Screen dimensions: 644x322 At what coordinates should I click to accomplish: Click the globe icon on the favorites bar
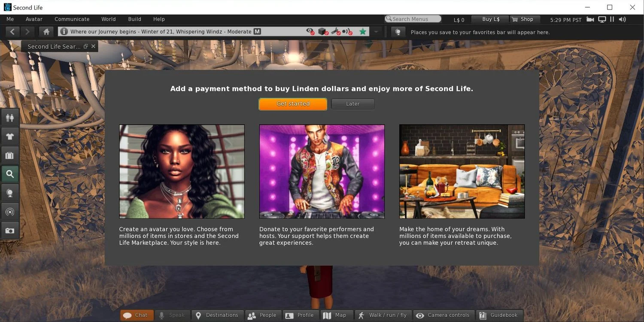point(398,32)
